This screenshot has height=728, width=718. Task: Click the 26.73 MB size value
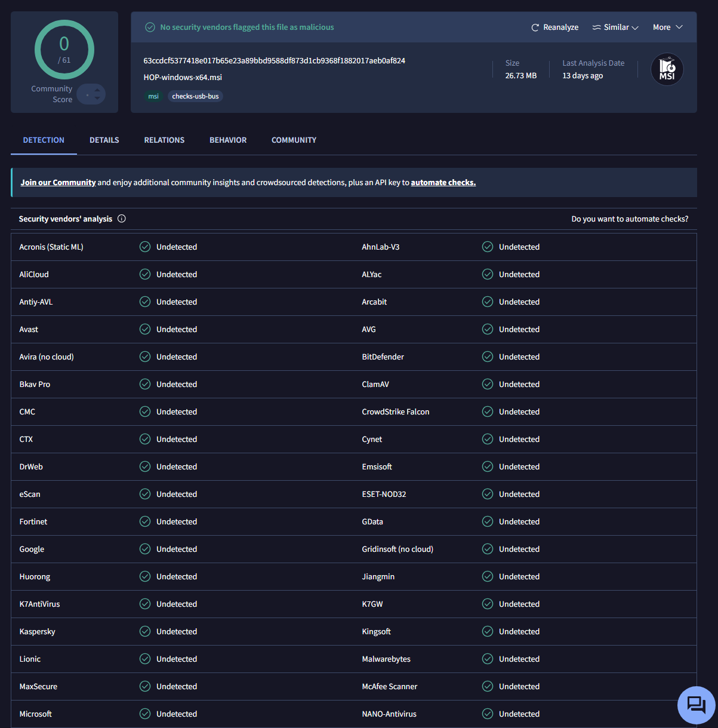pyautogui.click(x=521, y=76)
